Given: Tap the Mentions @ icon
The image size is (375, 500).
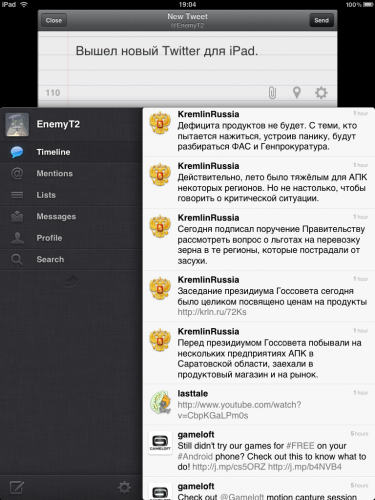Looking at the screenshot, I should [17, 173].
